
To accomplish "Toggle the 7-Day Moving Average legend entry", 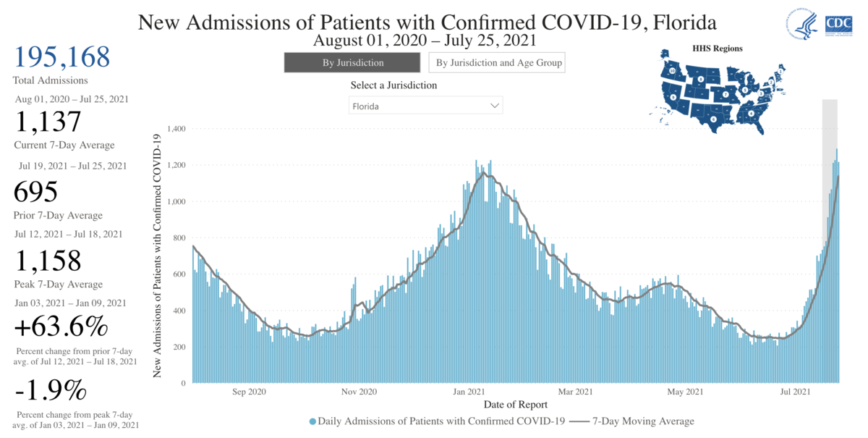I will coord(631,421).
